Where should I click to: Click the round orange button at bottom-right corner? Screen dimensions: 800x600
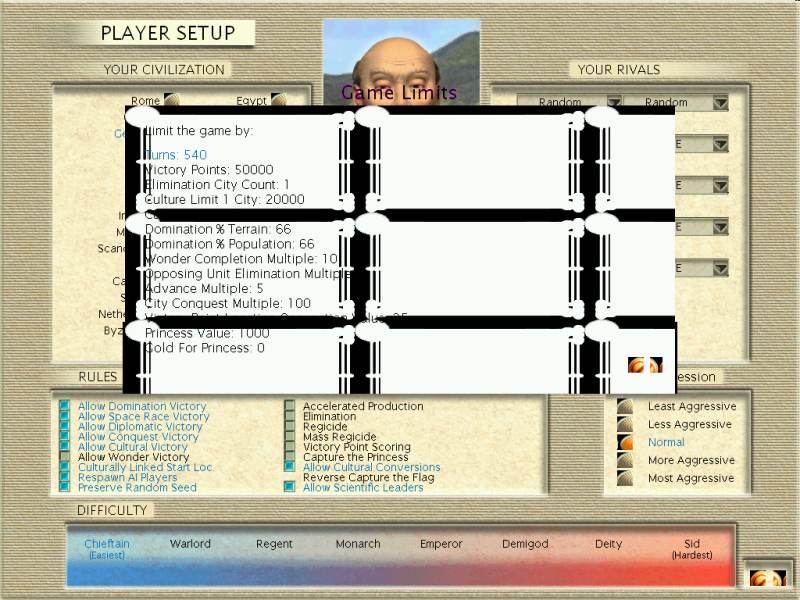click(x=767, y=579)
